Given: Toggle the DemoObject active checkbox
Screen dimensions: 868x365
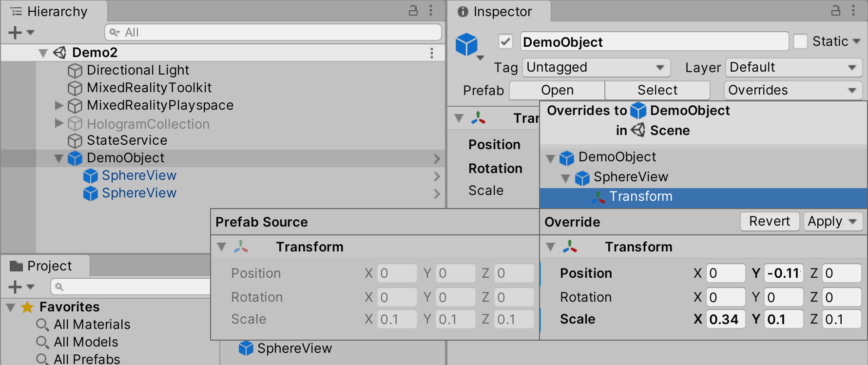Looking at the screenshot, I should pyautogui.click(x=506, y=42).
